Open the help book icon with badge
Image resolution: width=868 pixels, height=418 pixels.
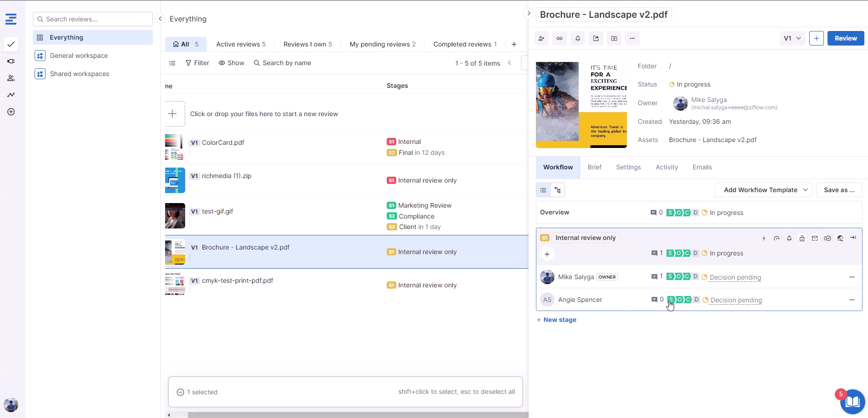coord(852,402)
